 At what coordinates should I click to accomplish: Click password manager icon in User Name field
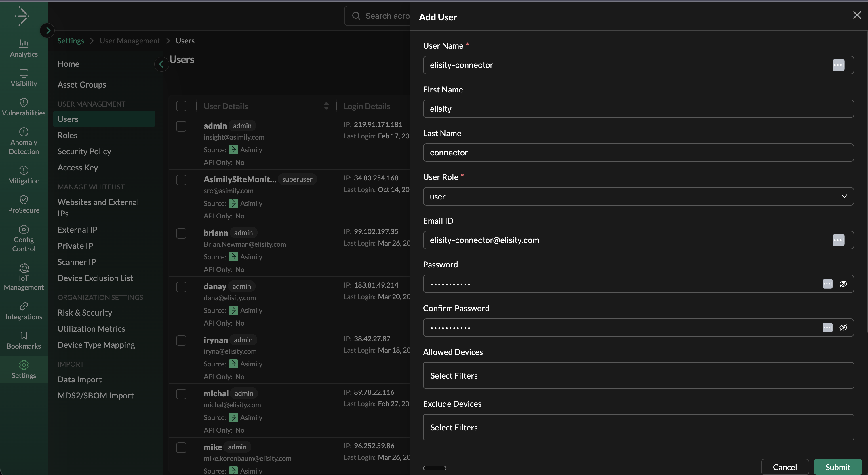pos(838,65)
